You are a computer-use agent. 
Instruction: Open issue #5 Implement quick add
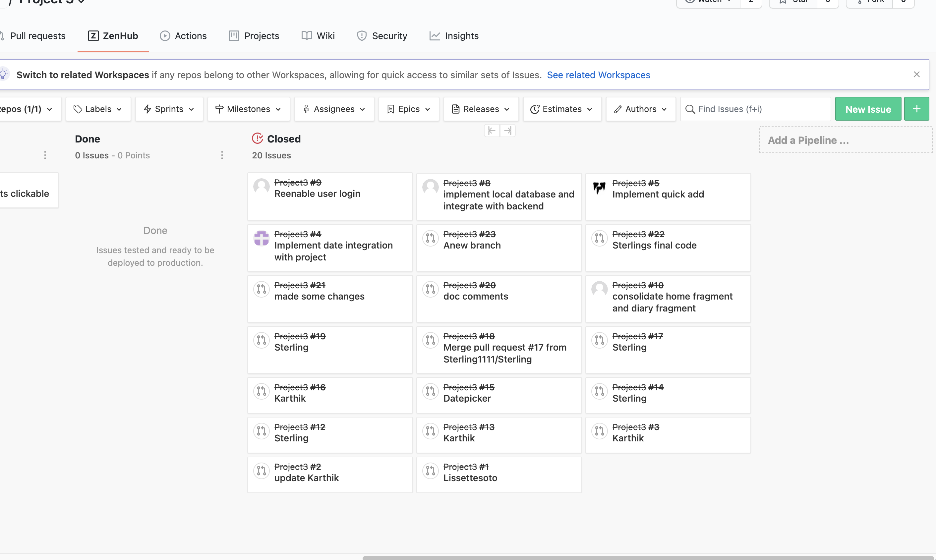[x=668, y=196]
